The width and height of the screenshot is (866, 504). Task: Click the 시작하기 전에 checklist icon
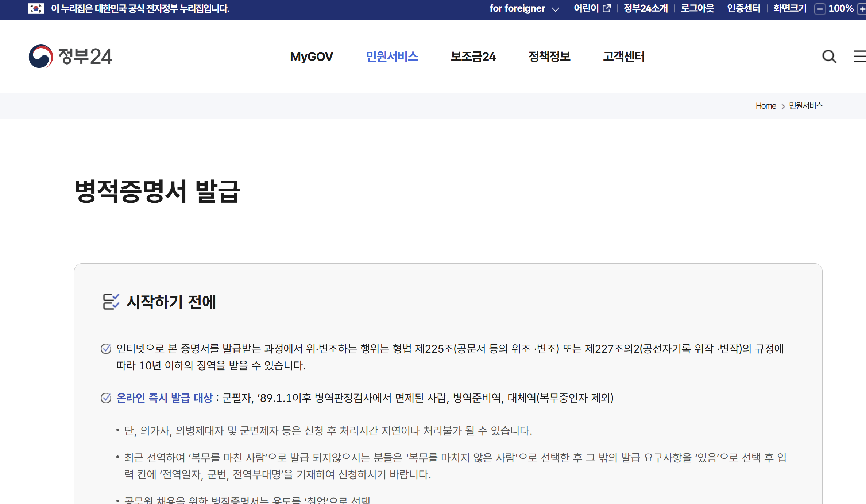(x=111, y=302)
